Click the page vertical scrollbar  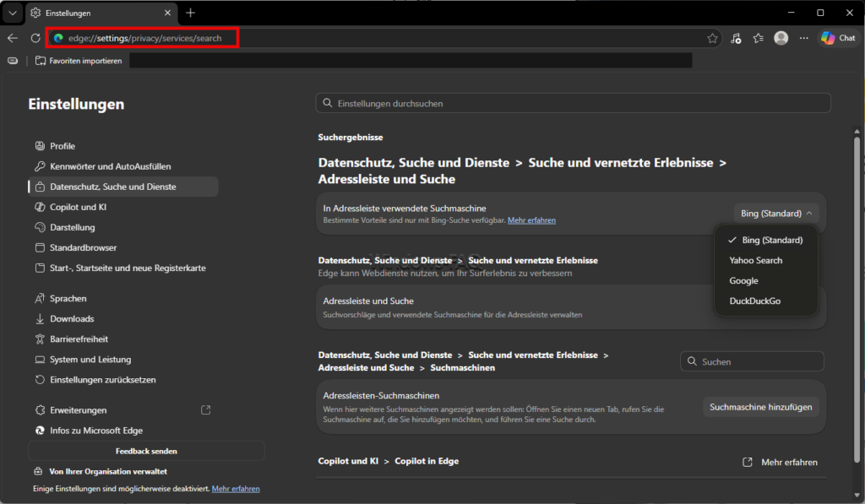click(x=857, y=300)
